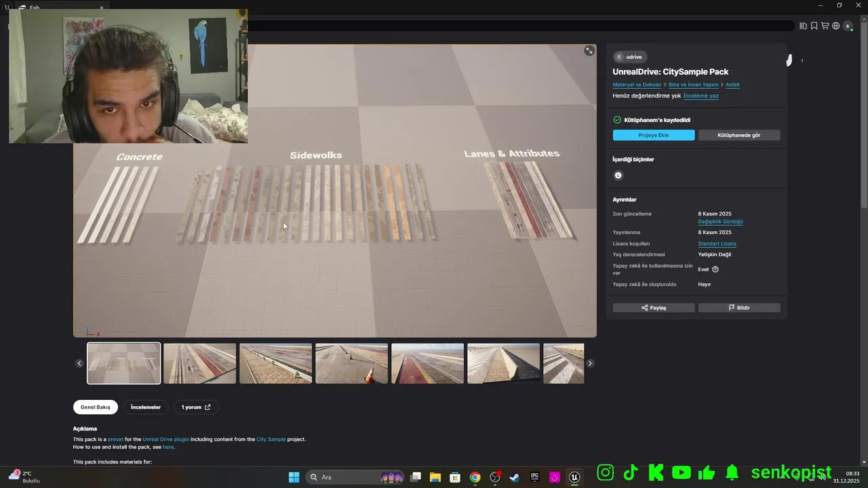This screenshot has width=868, height=488.
Task: Click the Paylaş share button
Action: [x=654, y=308]
